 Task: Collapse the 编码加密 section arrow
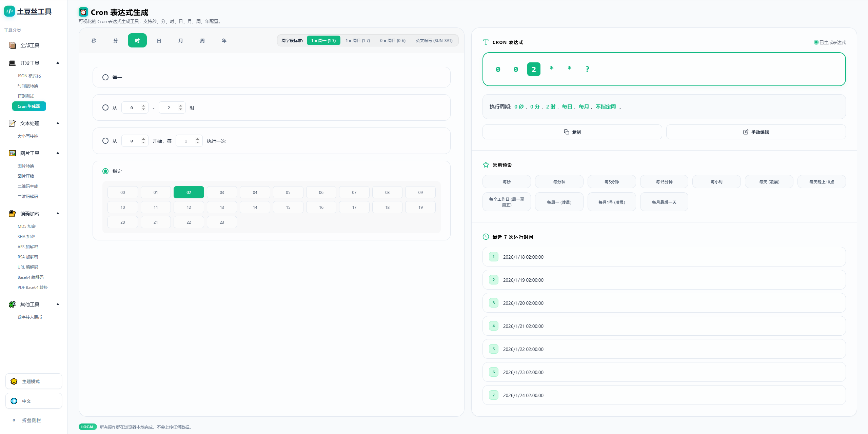58,213
